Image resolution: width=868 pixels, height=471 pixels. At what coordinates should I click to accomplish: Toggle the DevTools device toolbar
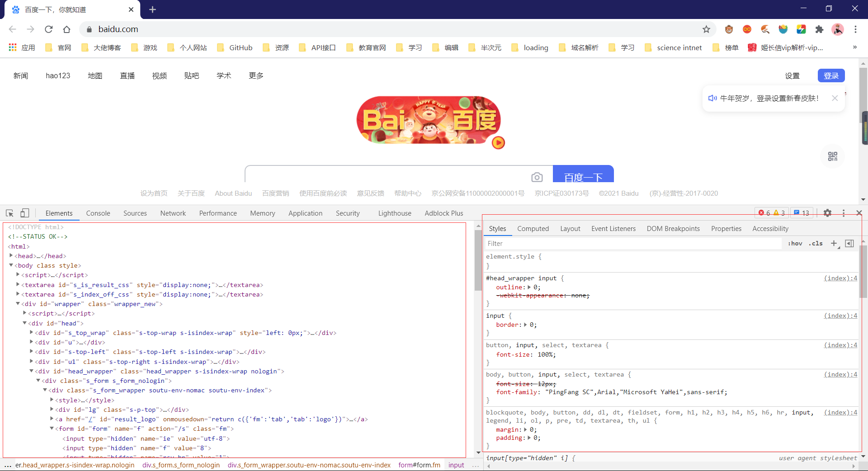pyautogui.click(x=25, y=213)
